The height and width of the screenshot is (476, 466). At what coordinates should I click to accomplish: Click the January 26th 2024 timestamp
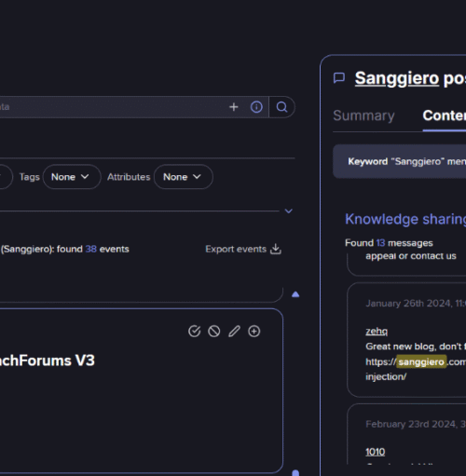tap(416, 304)
